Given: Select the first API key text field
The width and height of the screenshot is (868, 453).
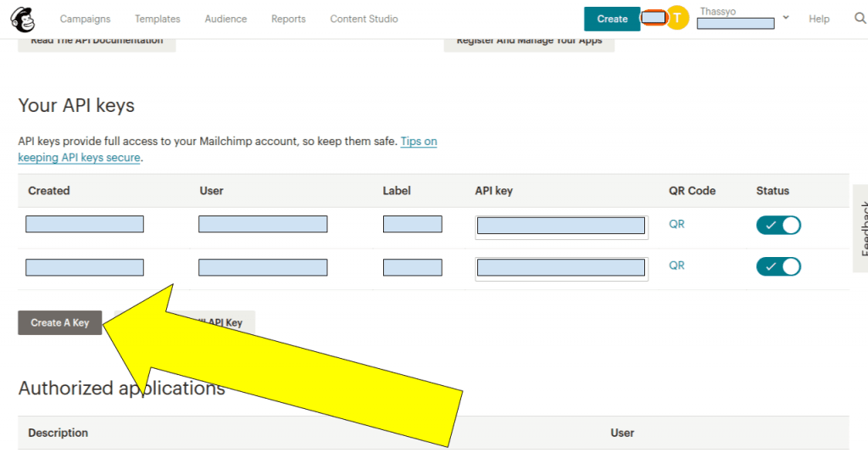Looking at the screenshot, I should (x=561, y=226).
